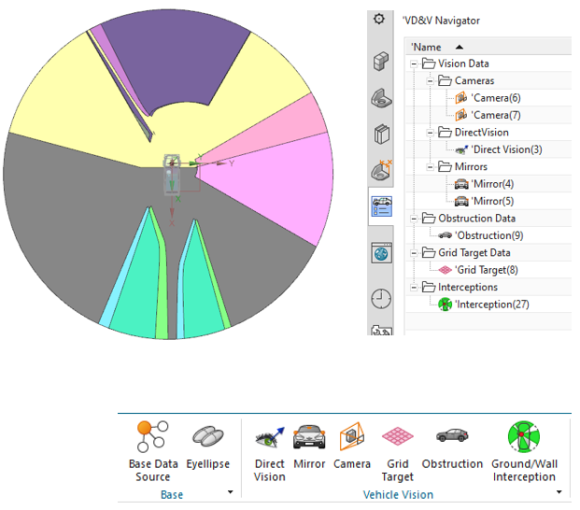The image size is (580, 510).
Task: Open the web browser sidebar tab
Action: [x=381, y=253]
